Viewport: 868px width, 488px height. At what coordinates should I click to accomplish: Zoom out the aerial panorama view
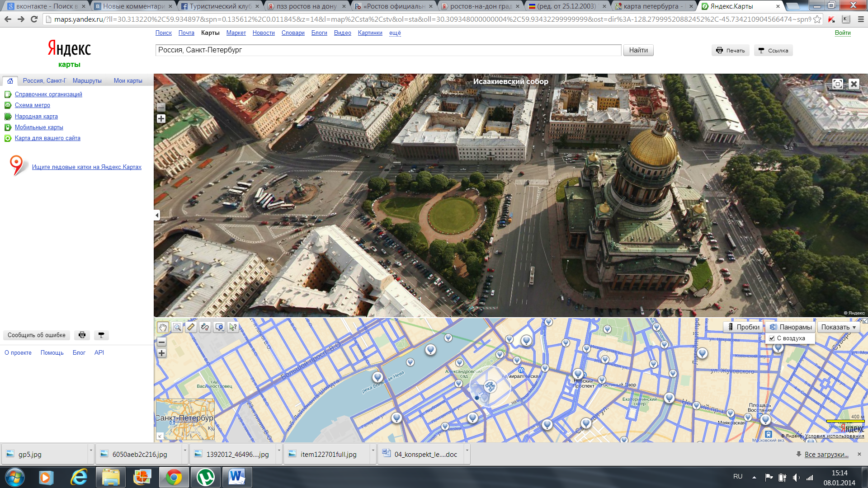pos(161,107)
